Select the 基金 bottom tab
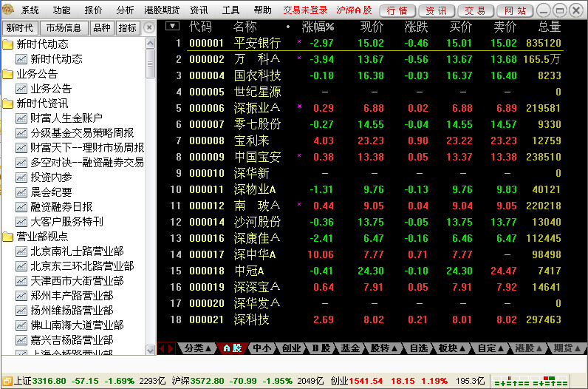This screenshot has height=389, width=588. (x=350, y=348)
